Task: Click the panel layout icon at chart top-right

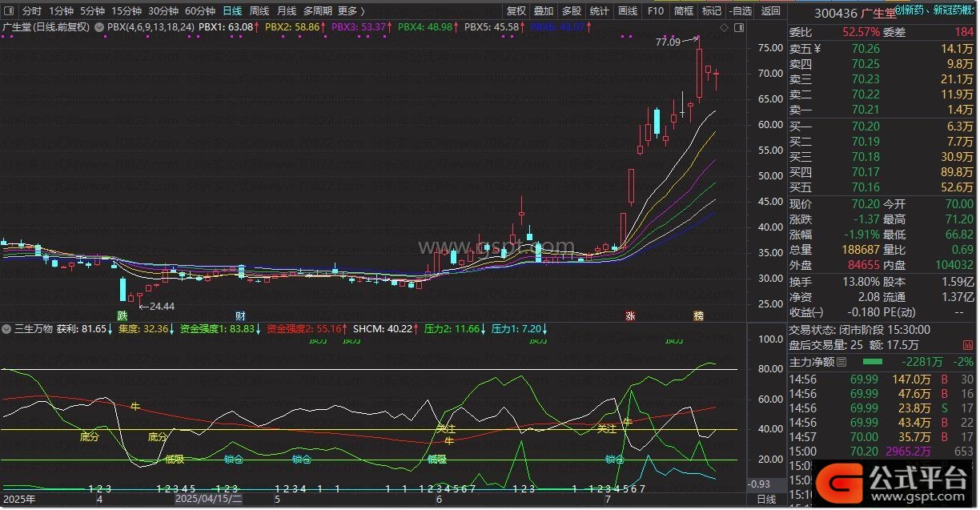Action: [739, 28]
